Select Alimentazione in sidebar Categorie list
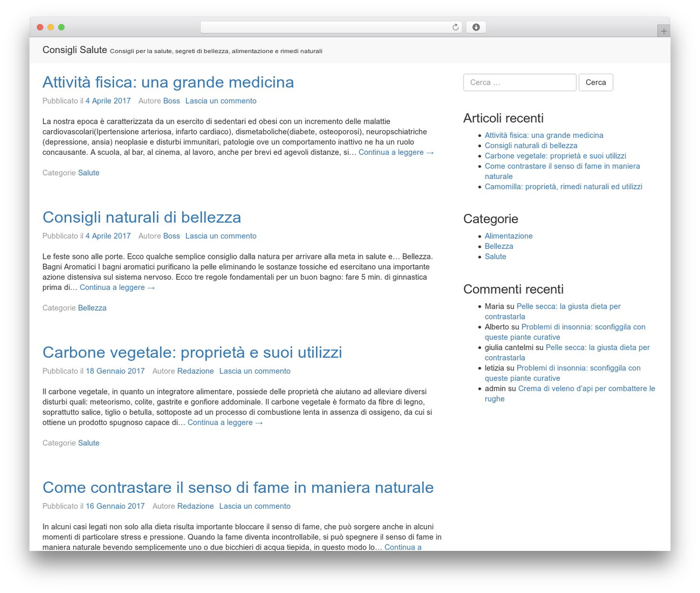This screenshot has height=593, width=700. pos(508,236)
